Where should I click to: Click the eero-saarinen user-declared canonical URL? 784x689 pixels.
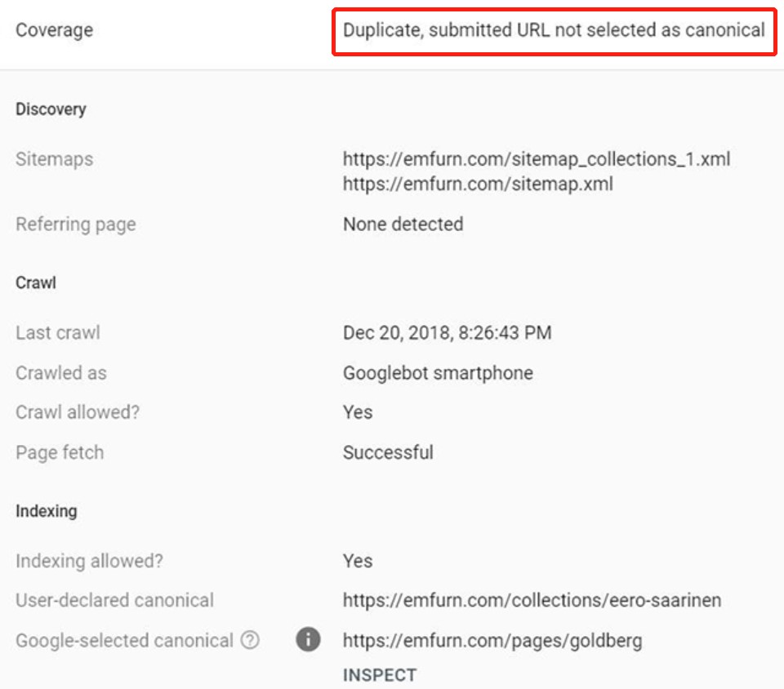[532, 601]
